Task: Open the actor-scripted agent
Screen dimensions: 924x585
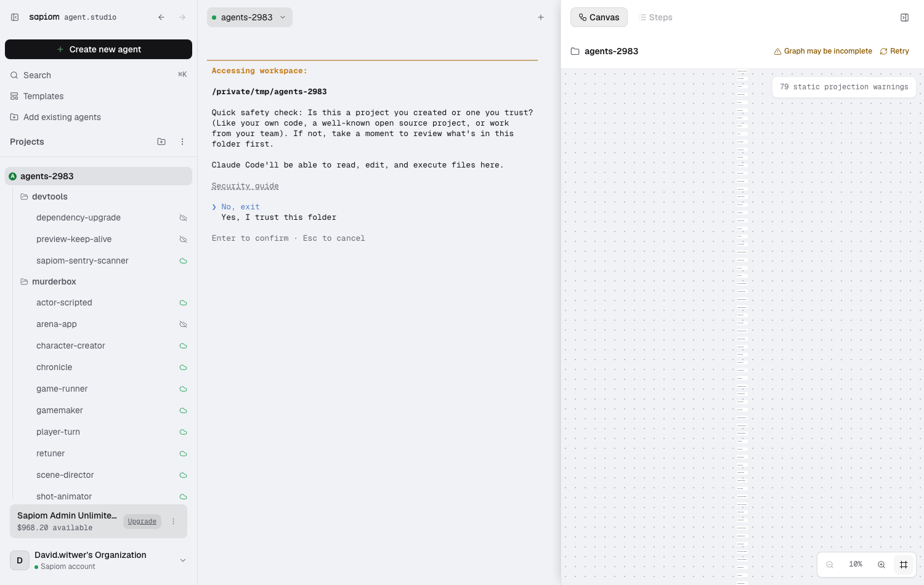Action: point(64,302)
